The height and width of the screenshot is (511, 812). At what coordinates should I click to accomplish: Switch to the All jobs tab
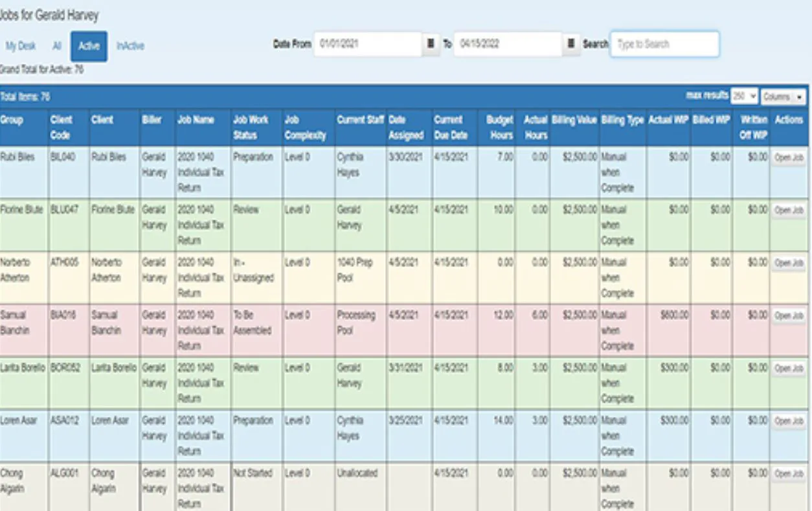tap(57, 46)
